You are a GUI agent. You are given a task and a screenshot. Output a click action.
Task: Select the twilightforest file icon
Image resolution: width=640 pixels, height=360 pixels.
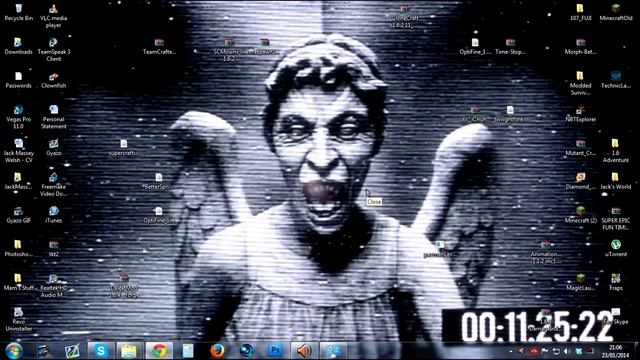tap(510, 113)
